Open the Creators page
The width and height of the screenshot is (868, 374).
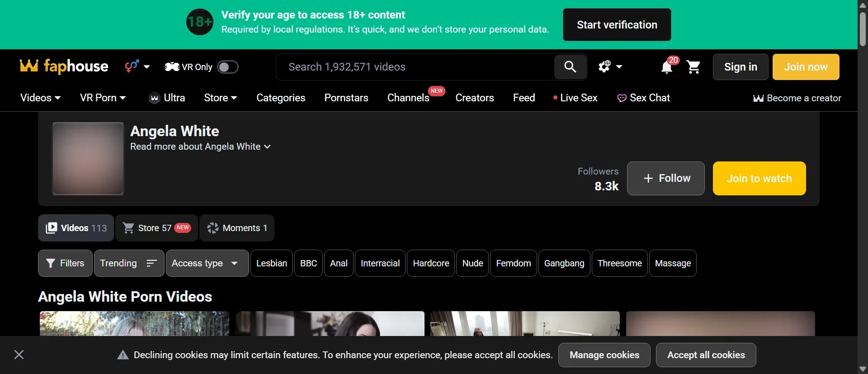(474, 98)
